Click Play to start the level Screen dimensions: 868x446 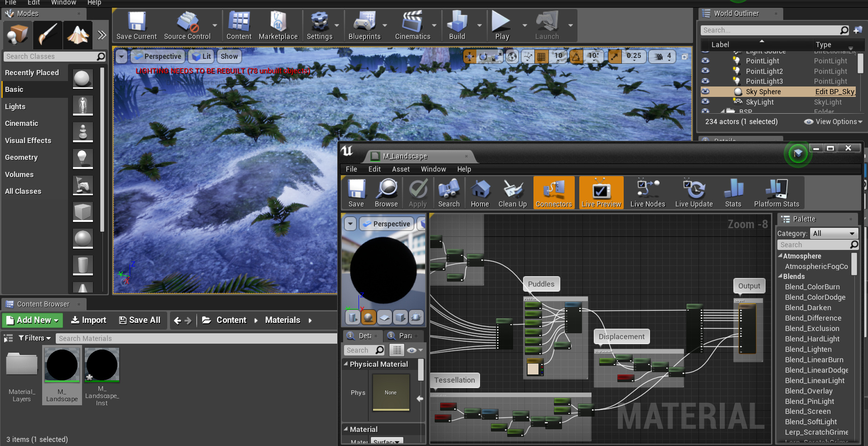click(502, 26)
